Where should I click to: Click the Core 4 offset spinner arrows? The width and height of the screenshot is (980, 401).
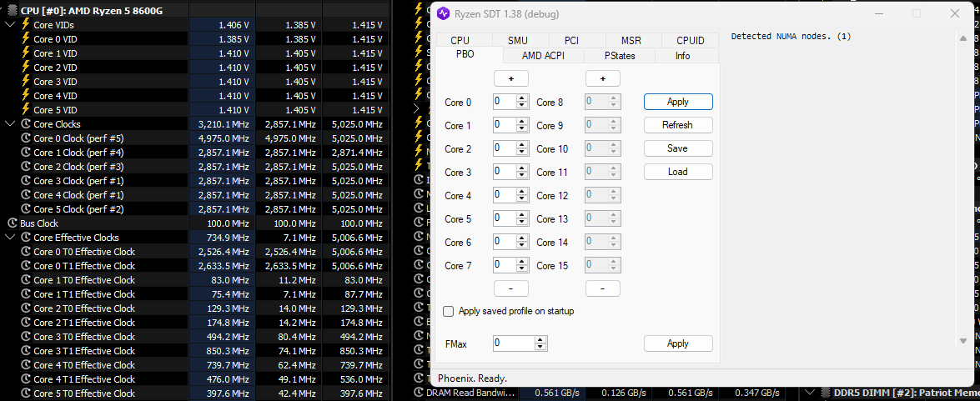522,196
